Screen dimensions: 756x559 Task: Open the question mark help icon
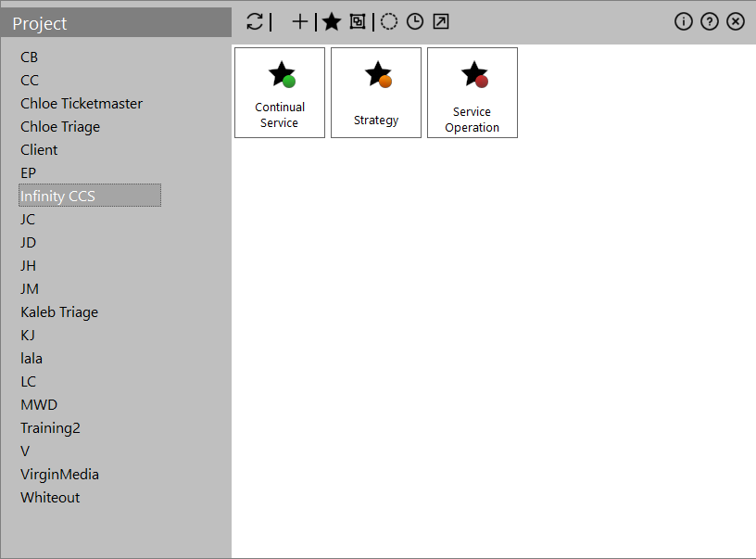pos(710,21)
